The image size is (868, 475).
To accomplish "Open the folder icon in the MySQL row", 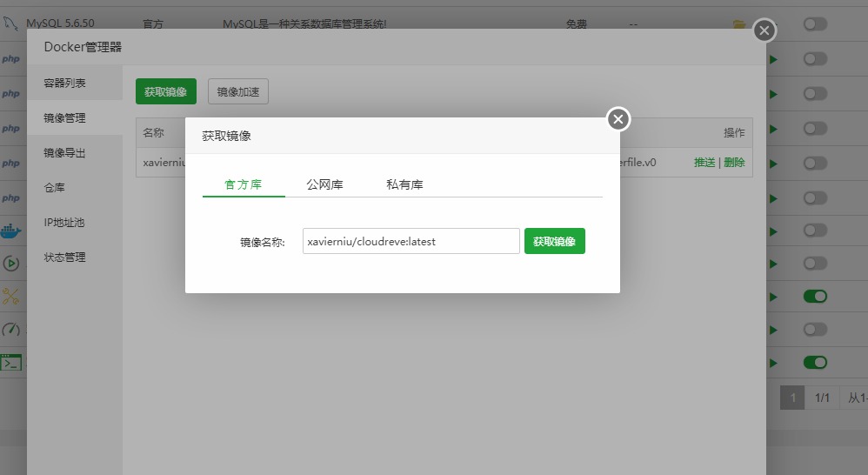I will (x=739, y=24).
